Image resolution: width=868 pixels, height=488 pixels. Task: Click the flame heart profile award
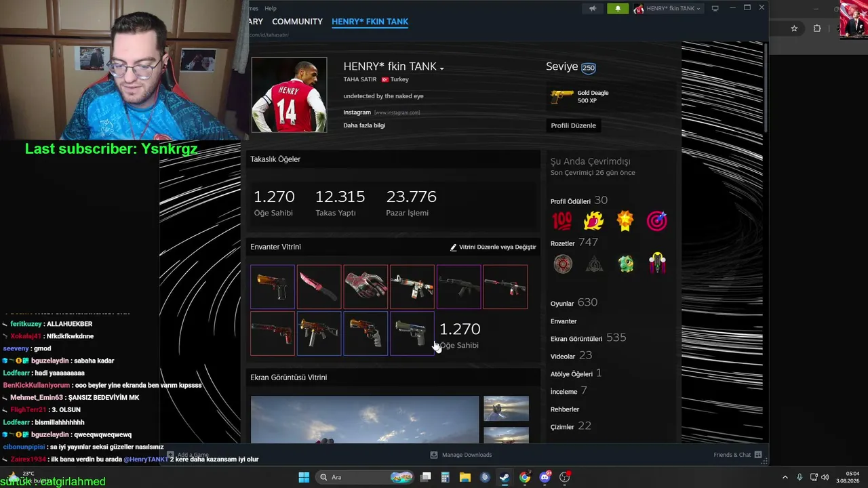pos(593,221)
